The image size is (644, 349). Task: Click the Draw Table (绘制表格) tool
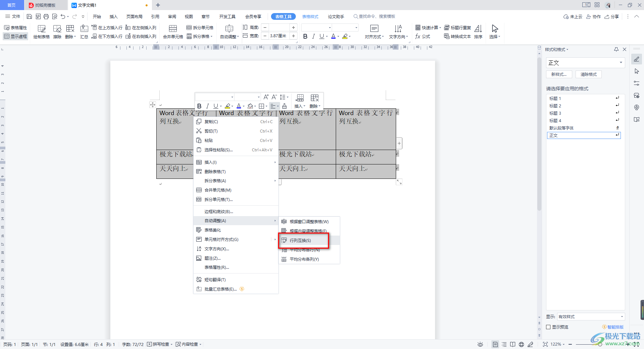coord(42,32)
